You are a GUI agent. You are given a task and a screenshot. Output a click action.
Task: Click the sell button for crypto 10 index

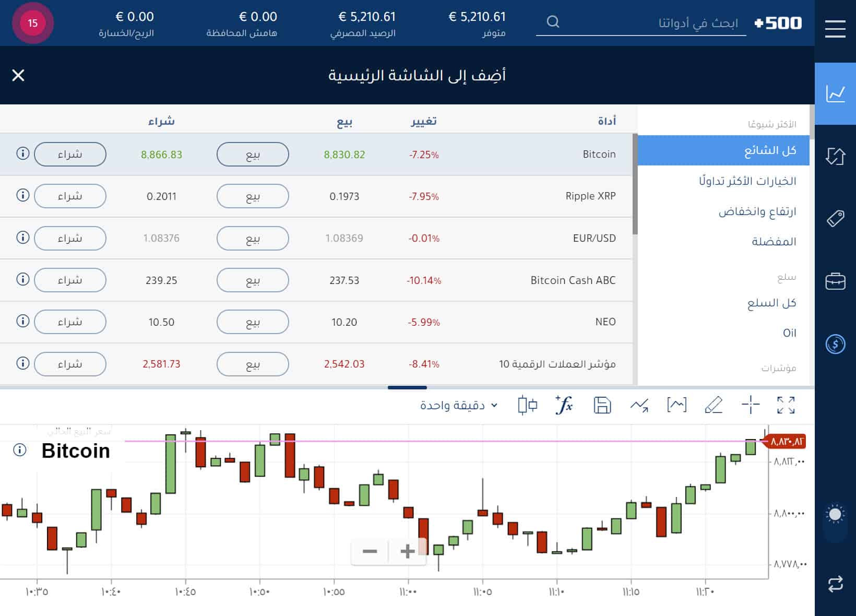[x=253, y=364]
